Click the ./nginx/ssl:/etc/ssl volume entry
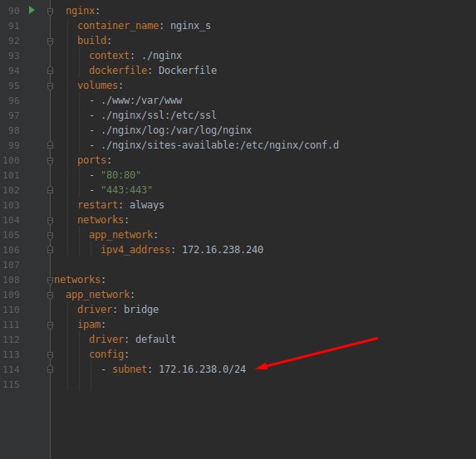Viewport: 476px width, 459px height. coord(159,115)
